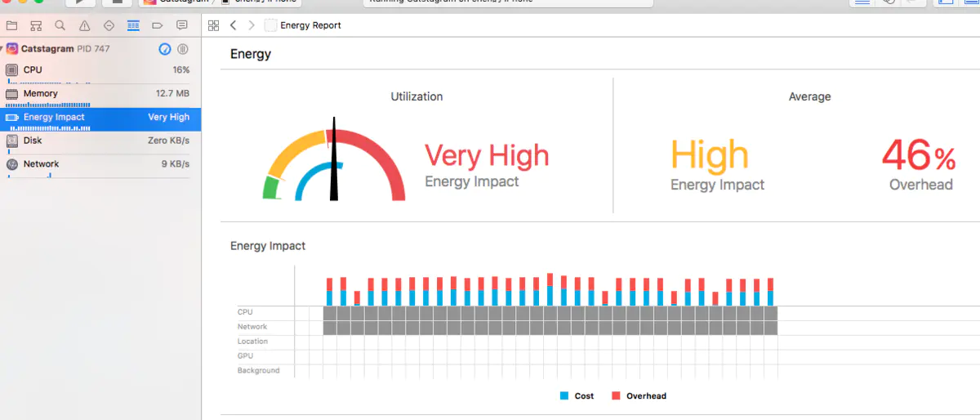This screenshot has height=420, width=980.
Task: Open the Memory gauge row
Action: [x=100, y=96]
